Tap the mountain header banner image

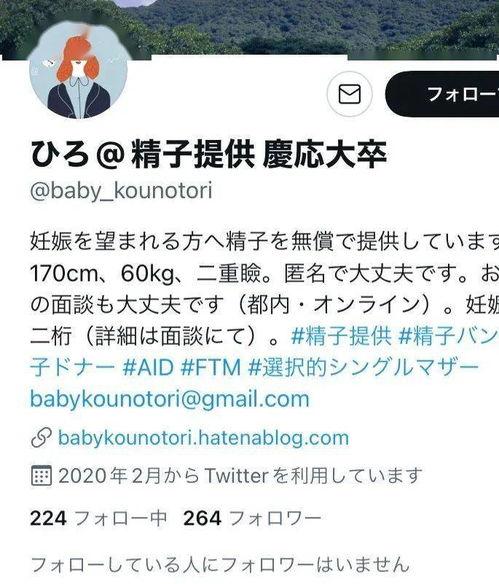click(250, 28)
